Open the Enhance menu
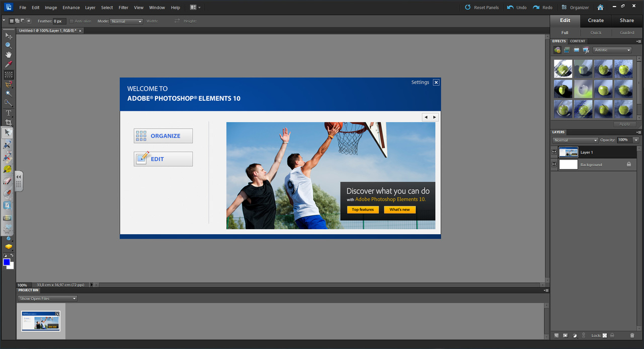The image size is (644, 349). tap(71, 8)
